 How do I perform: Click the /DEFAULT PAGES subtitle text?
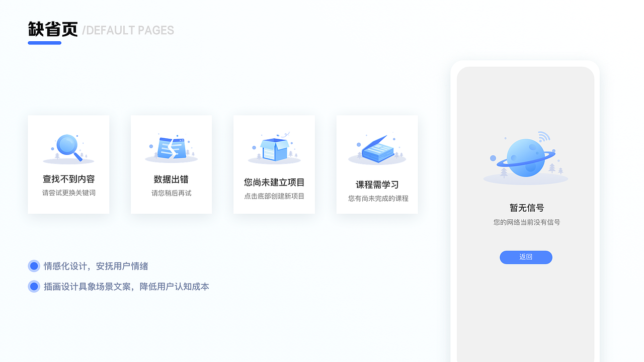coord(128,30)
